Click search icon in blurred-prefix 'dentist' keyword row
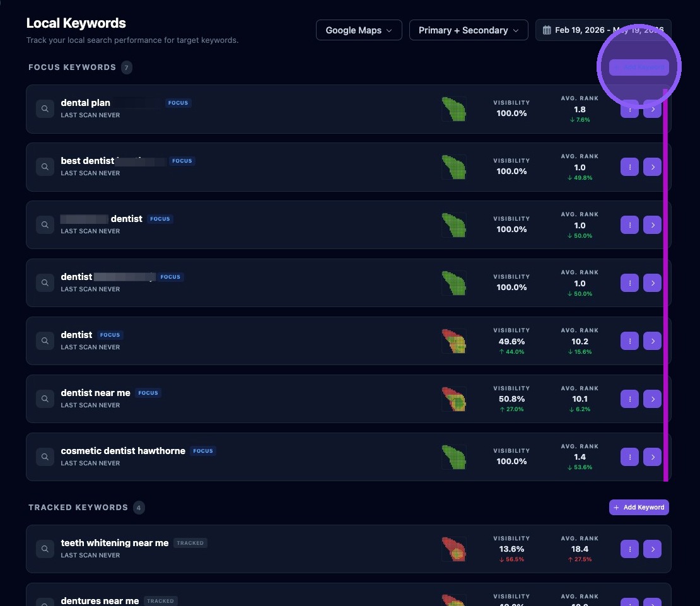Image resolution: width=700 pixels, height=606 pixels. click(x=45, y=225)
